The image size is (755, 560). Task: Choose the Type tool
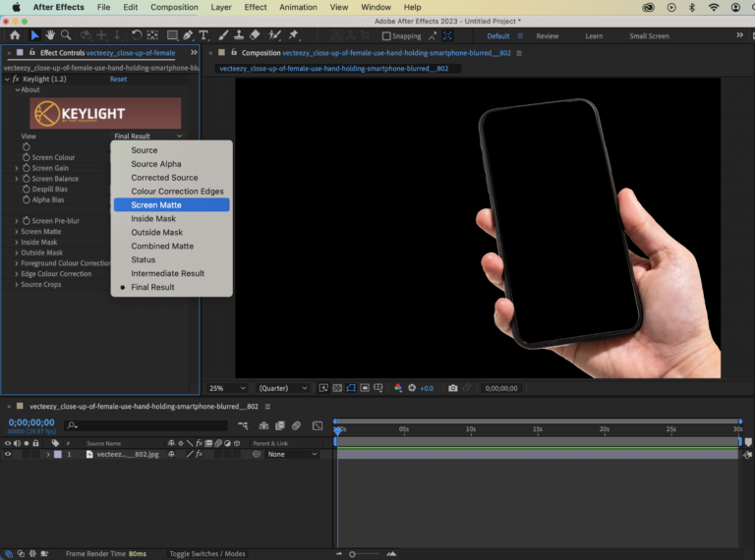pos(203,35)
